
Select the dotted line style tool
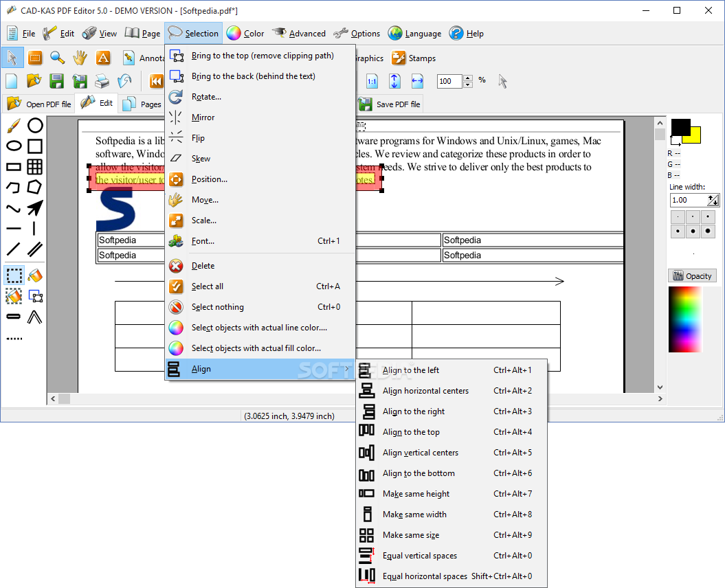click(x=14, y=339)
